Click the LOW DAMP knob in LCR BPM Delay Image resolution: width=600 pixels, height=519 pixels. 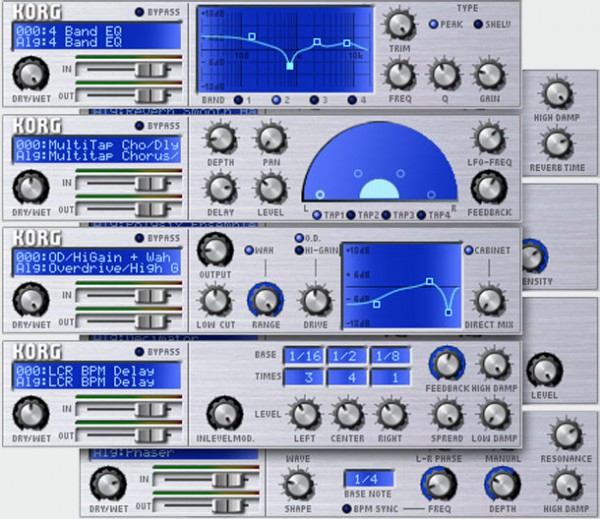(x=494, y=415)
